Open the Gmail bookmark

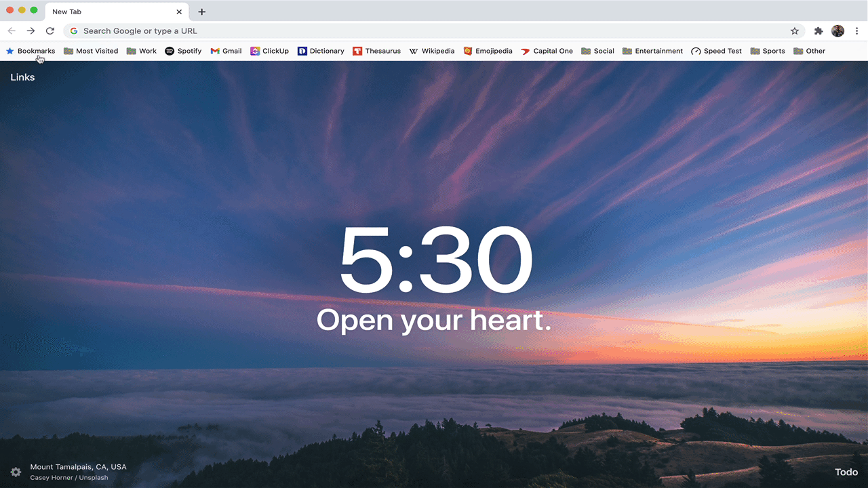click(x=226, y=51)
